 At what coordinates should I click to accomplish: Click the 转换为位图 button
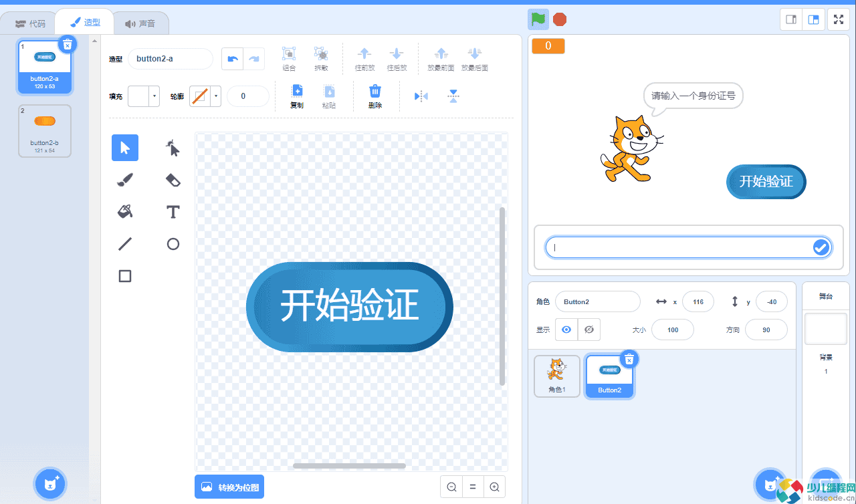(x=229, y=487)
